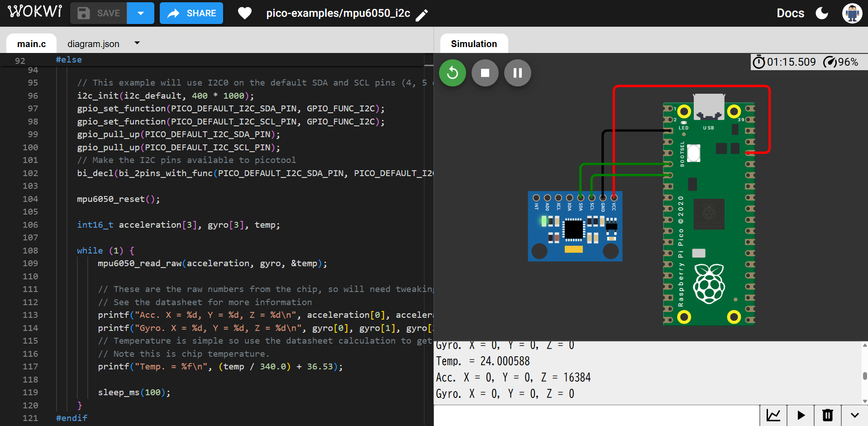Click the serial monitor play icon
The width and height of the screenshot is (868, 426).
pyautogui.click(x=801, y=415)
